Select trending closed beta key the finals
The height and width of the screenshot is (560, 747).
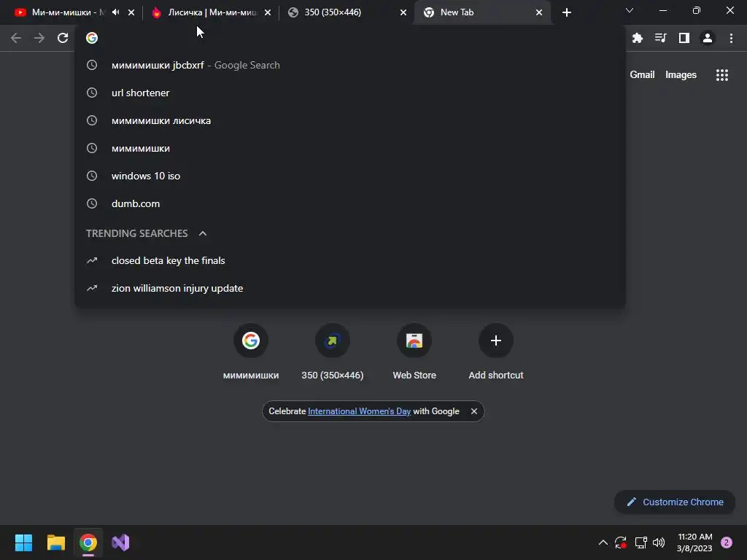coord(350,260)
